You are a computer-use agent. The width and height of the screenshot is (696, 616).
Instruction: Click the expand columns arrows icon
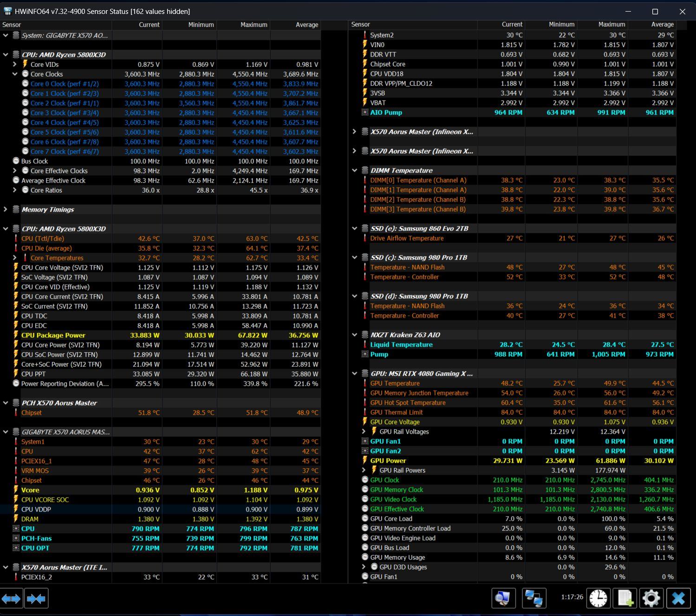pyautogui.click(x=11, y=598)
